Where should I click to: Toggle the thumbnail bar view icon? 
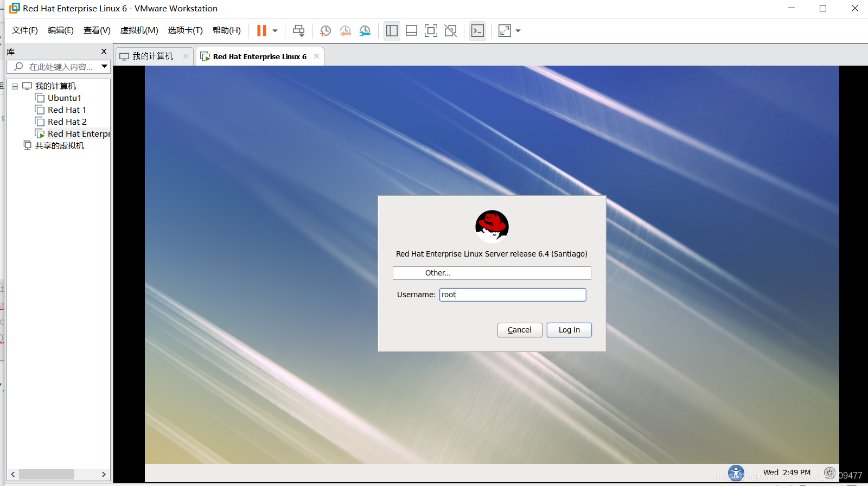411,31
